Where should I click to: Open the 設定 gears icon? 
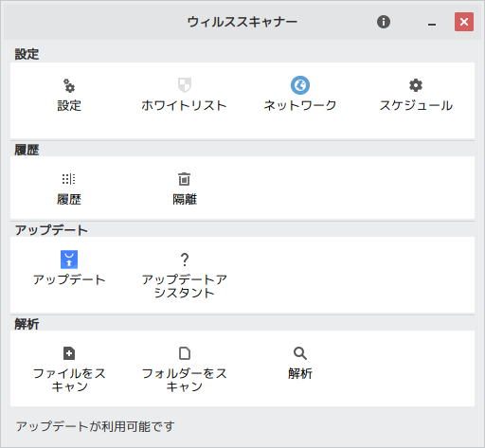point(69,85)
